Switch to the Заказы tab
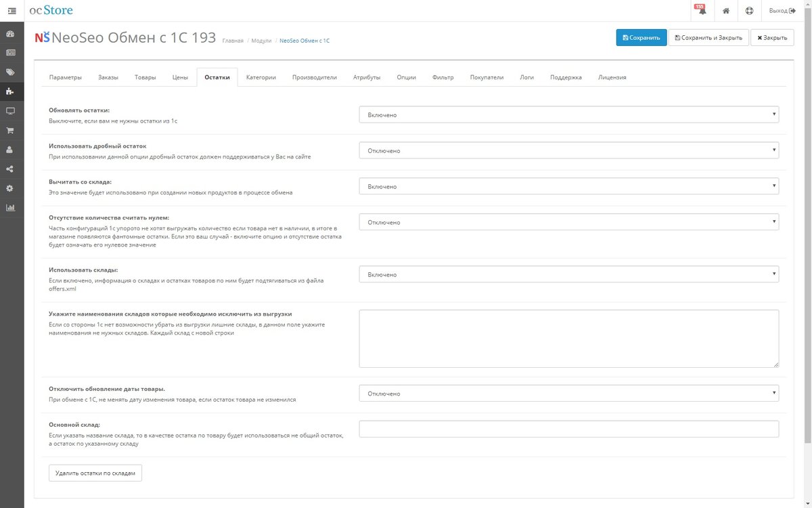 108,77
